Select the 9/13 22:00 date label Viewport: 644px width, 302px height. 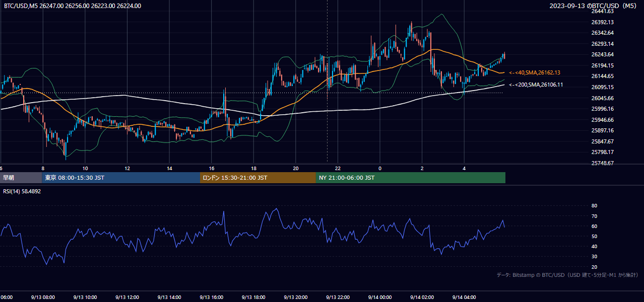point(338,297)
